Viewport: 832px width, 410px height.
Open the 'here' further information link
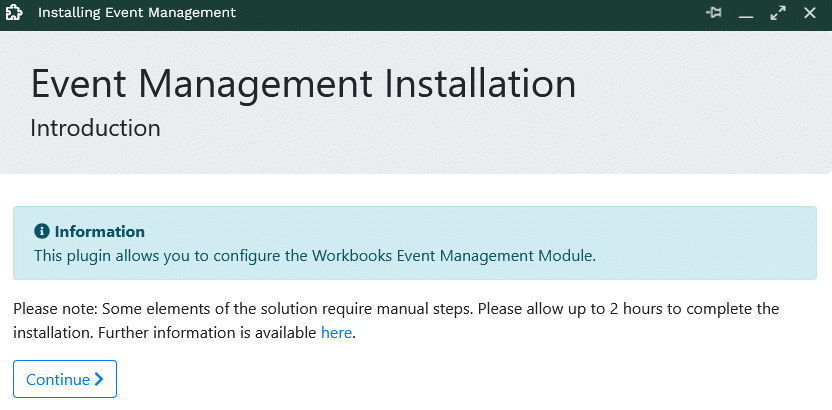click(x=336, y=333)
